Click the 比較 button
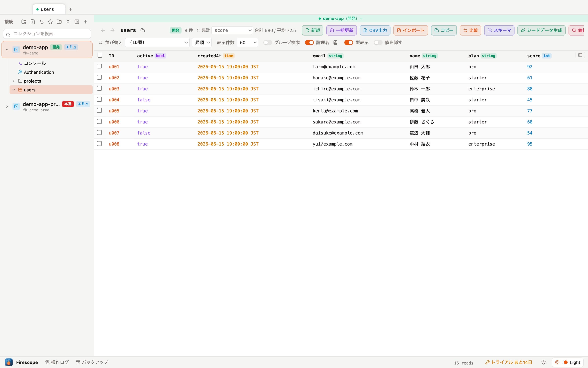 470,30
